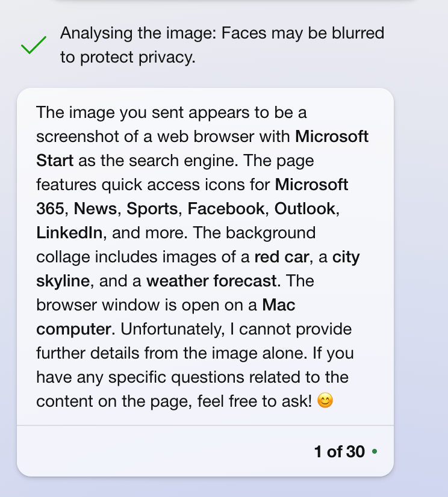The image size is (448, 497).
Task: Click the bold word 'Facebook'
Action: [x=226, y=209]
